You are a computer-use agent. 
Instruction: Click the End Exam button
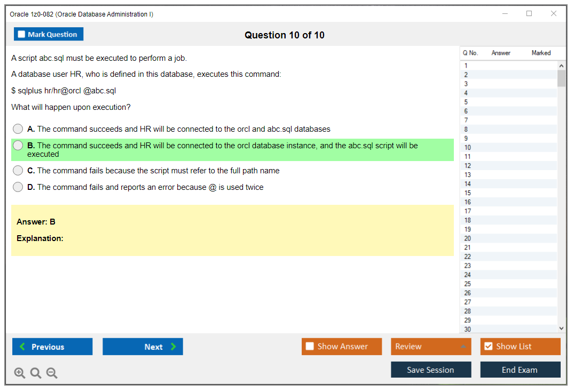pyautogui.click(x=520, y=370)
